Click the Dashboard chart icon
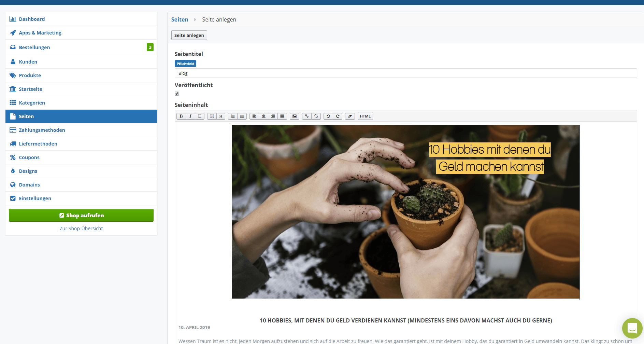Screen dimensions: 644x344 click(13, 19)
